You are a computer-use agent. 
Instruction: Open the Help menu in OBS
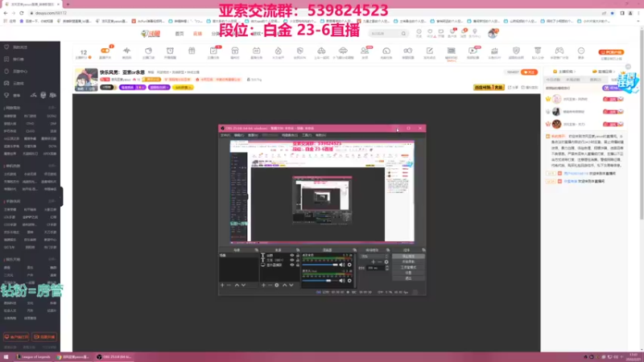tap(320, 135)
